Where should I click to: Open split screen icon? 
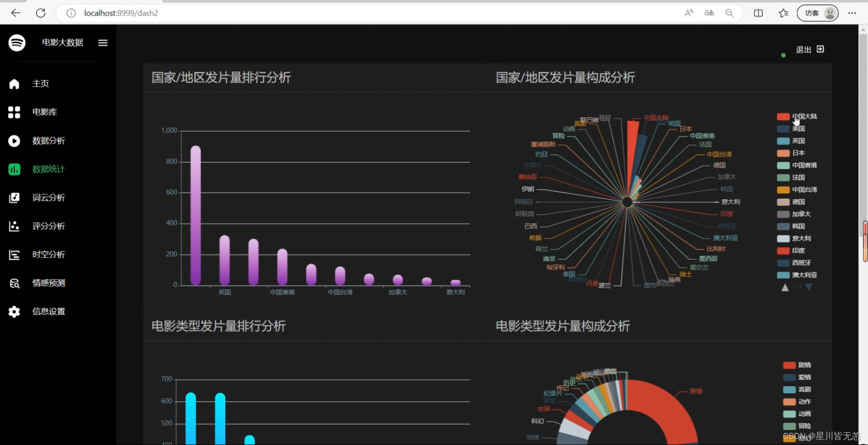pos(759,13)
